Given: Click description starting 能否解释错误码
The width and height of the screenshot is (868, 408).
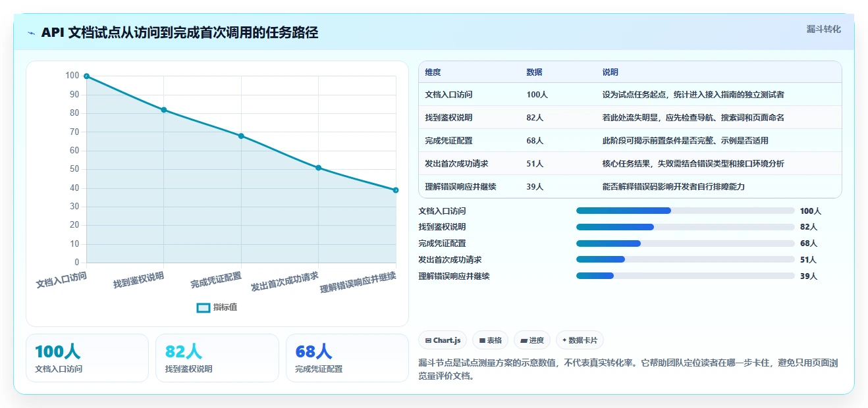Looking at the screenshot, I should pos(673,187).
